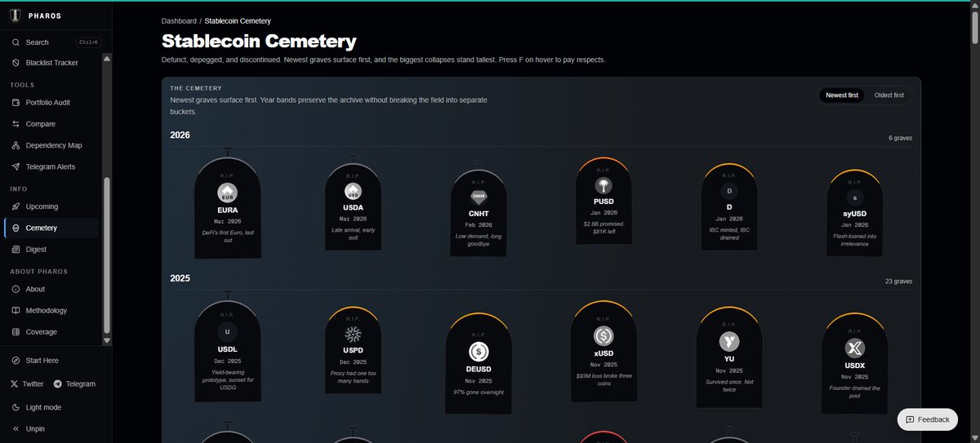980x443 pixels.
Task: Click the About info icon
Action: tap(16, 290)
